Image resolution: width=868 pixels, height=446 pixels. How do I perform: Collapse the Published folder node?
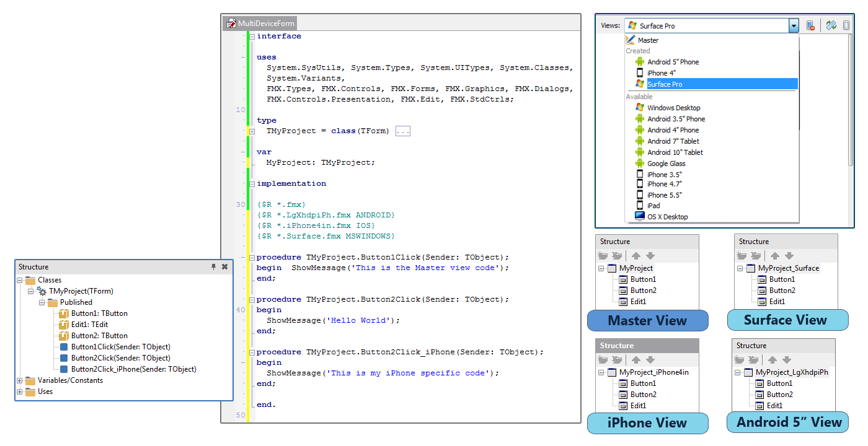pos(41,302)
